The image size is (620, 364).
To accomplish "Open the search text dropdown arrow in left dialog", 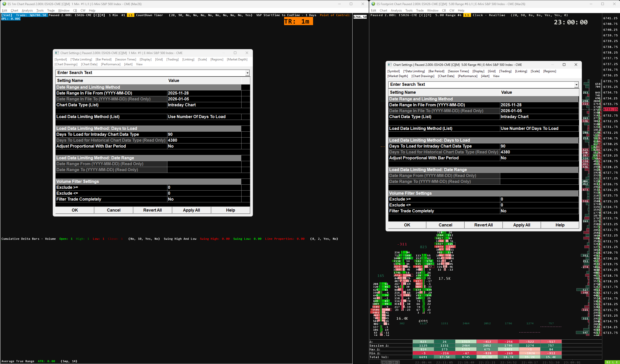I will [x=247, y=73].
